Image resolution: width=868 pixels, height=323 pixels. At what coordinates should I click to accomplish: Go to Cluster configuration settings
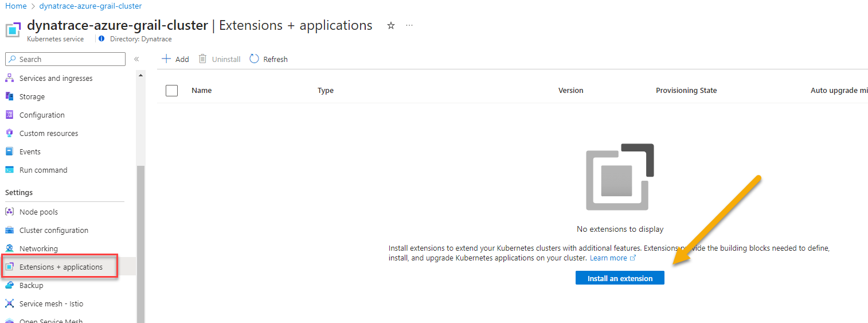click(x=53, y=230)
